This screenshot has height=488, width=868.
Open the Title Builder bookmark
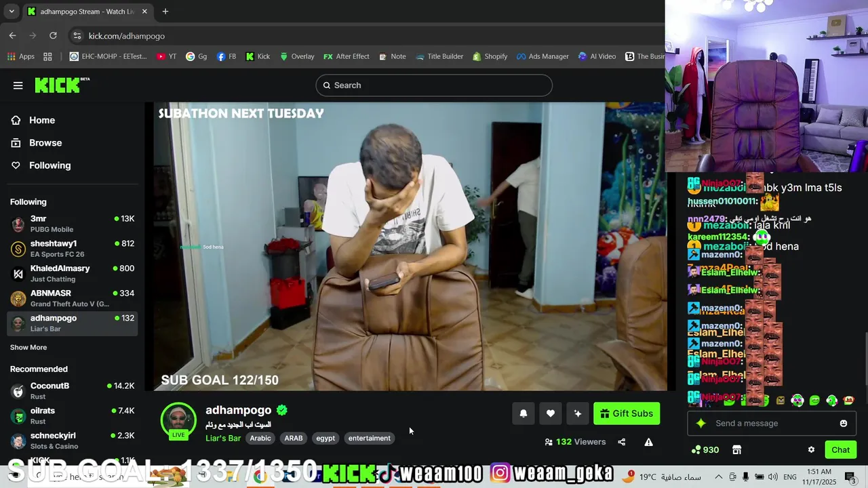(x=440, y=56)
